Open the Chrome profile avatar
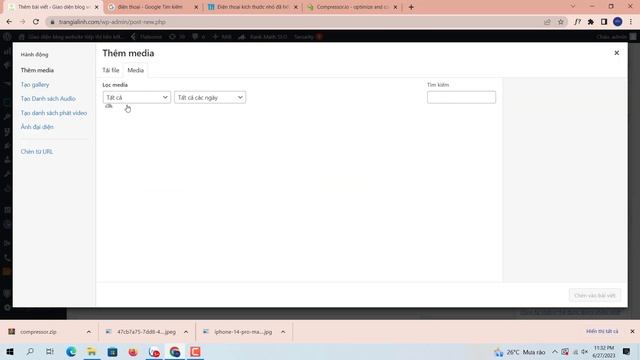 click(x=618, y=22)
